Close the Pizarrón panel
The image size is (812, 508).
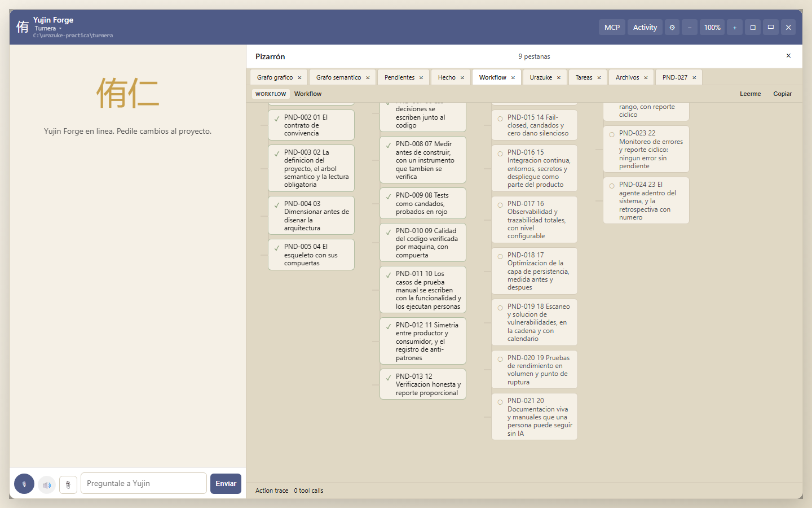point(788,56)
